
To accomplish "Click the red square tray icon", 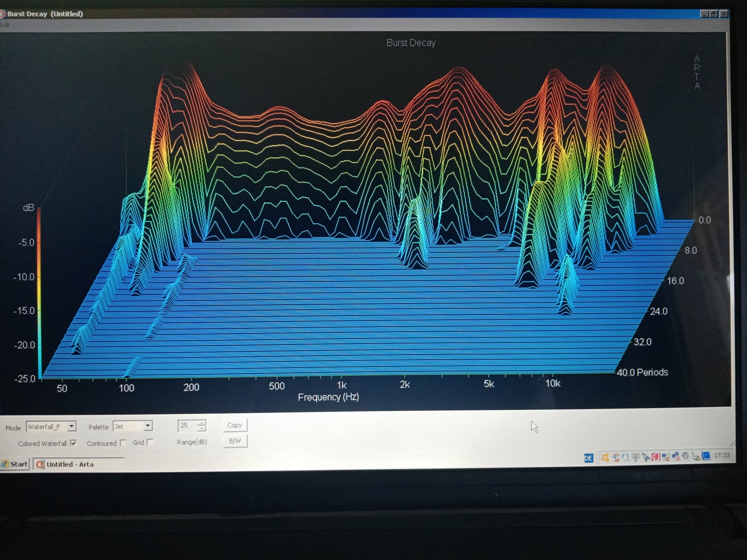I will pos(655,457).
